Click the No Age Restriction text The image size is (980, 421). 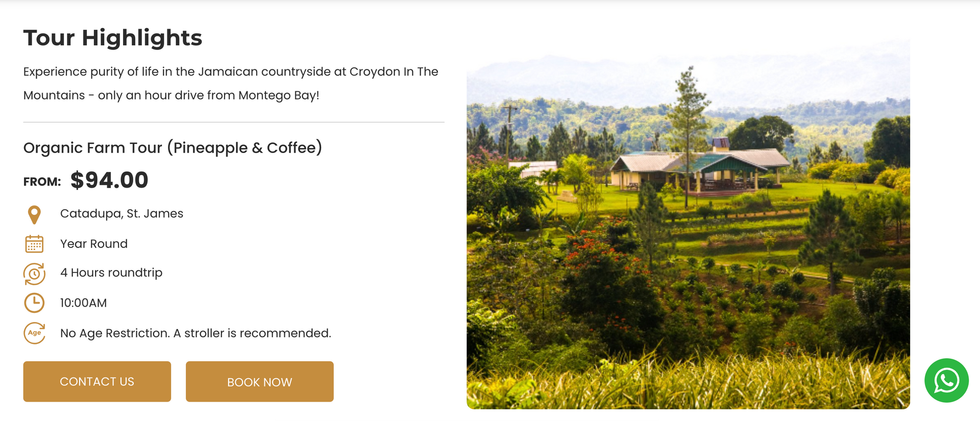pos(195,333)
